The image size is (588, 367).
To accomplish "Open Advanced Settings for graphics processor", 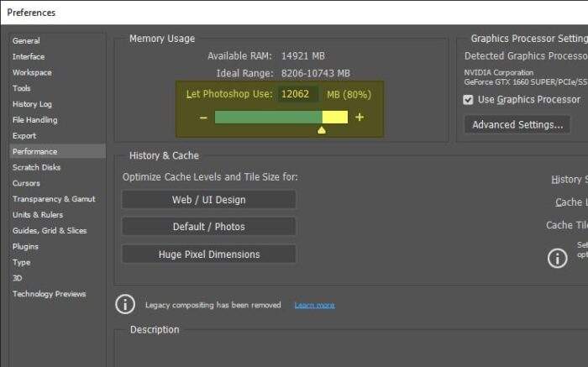I will (x=517, y=124).
